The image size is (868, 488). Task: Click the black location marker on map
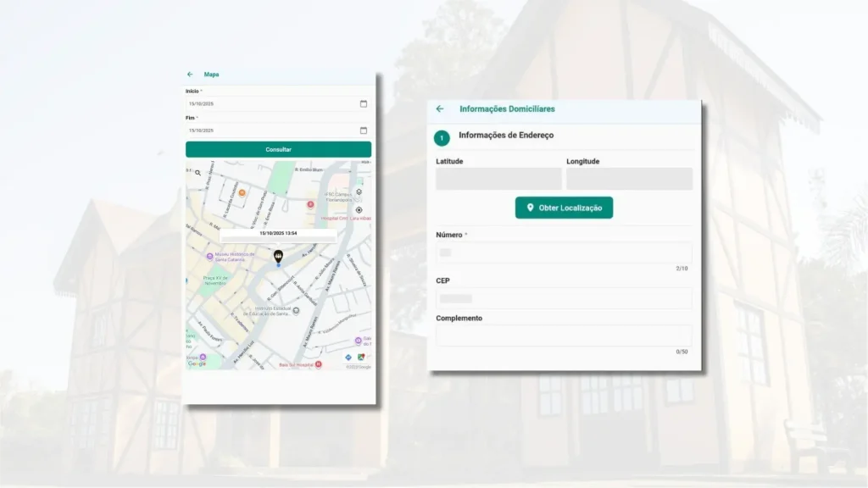(278, 256)
